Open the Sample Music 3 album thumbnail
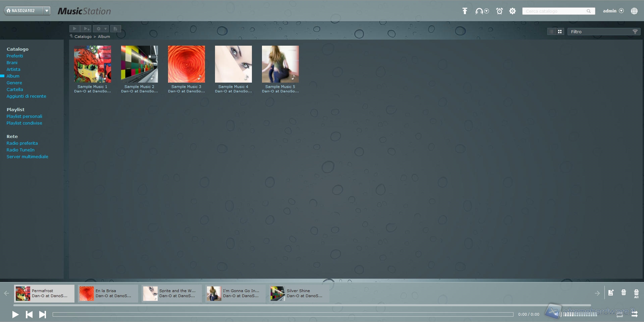Screen dimensions: 644x322 (x=186, y=64)
